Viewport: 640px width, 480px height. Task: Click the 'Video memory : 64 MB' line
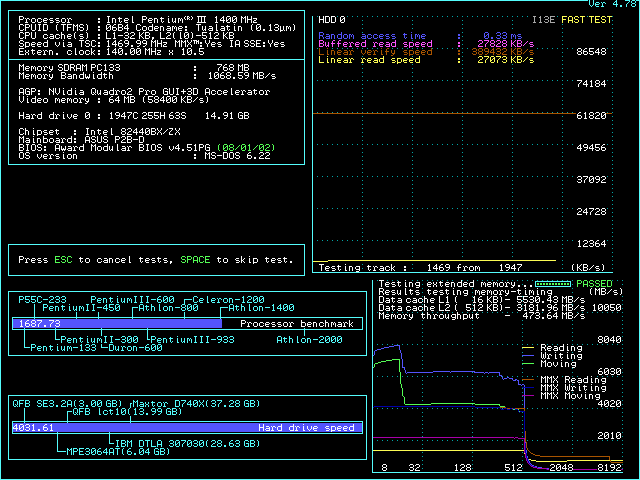[x=114, y=100]
